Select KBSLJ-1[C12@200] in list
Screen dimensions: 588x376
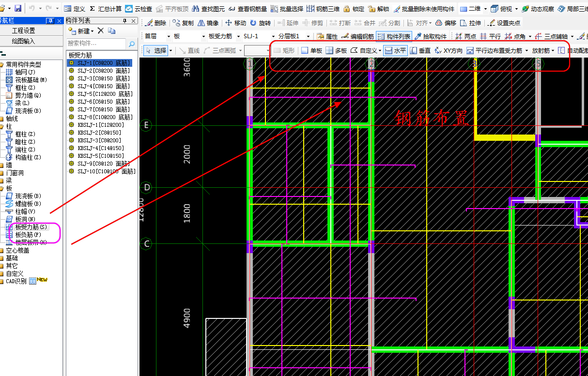coord(101,125)
